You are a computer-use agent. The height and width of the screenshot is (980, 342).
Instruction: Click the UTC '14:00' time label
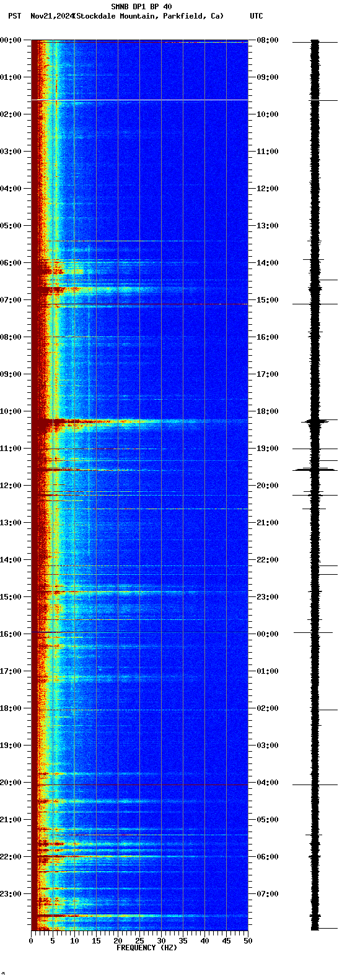pos(268,263)
